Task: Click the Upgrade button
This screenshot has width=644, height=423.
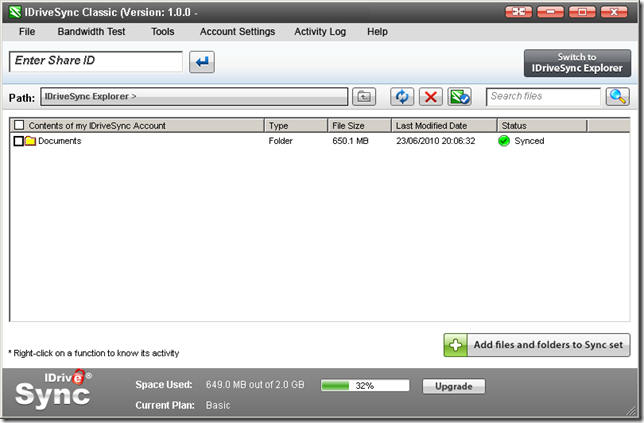Action: [454, 386]
